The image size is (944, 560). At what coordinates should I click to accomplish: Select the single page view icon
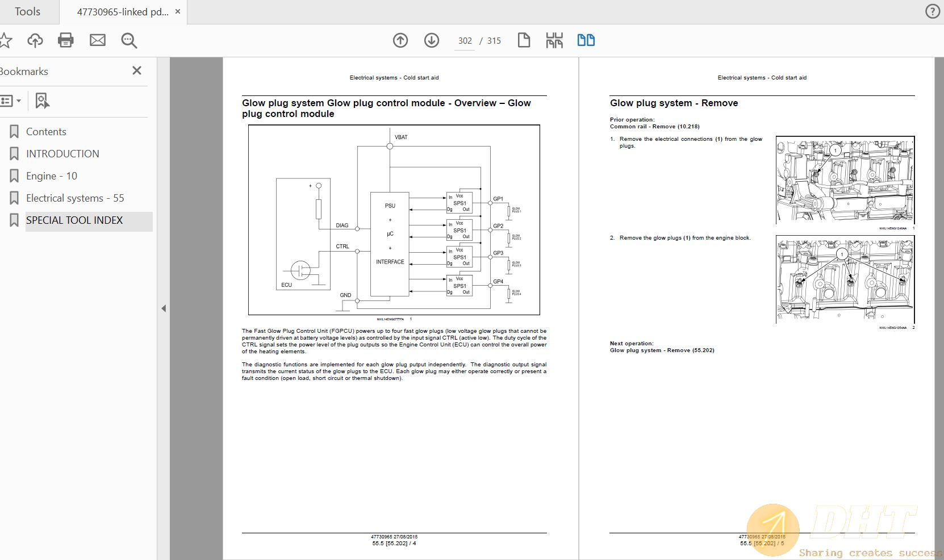524,40
